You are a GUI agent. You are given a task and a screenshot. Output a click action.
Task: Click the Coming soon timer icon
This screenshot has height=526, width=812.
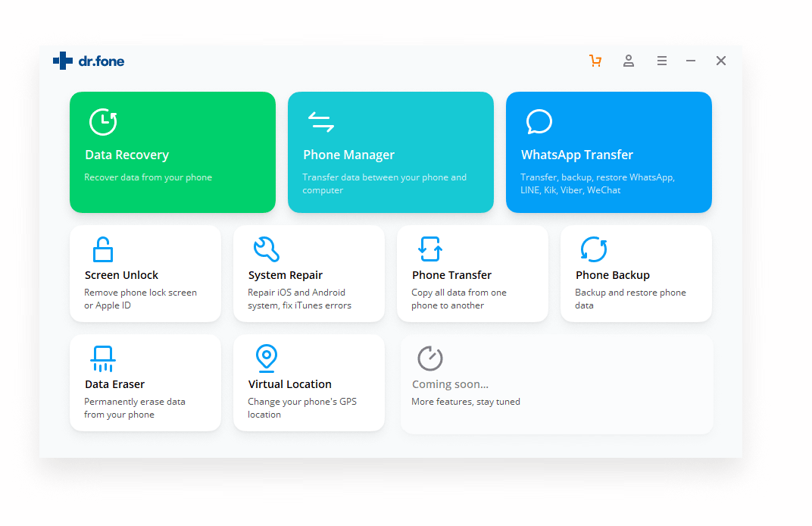pos(429,358)
